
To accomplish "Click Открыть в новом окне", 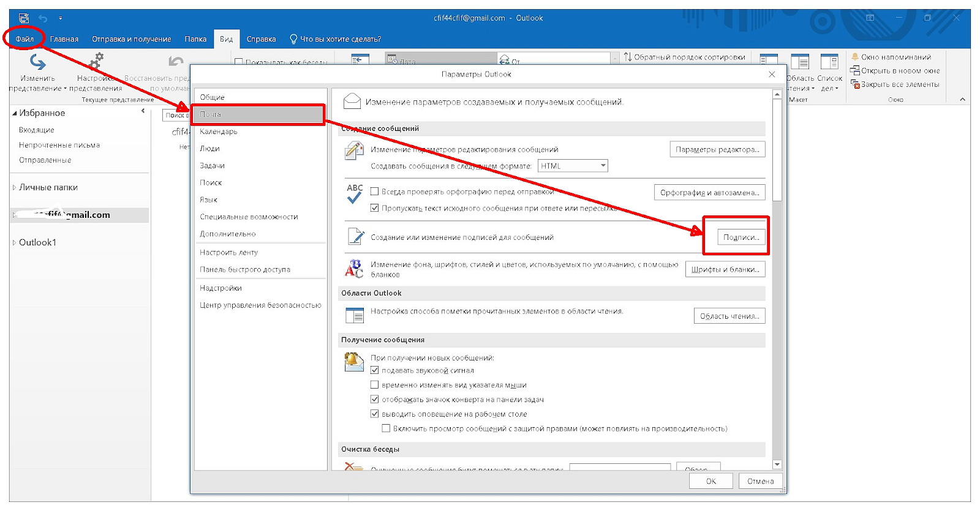I will [895, 71].
